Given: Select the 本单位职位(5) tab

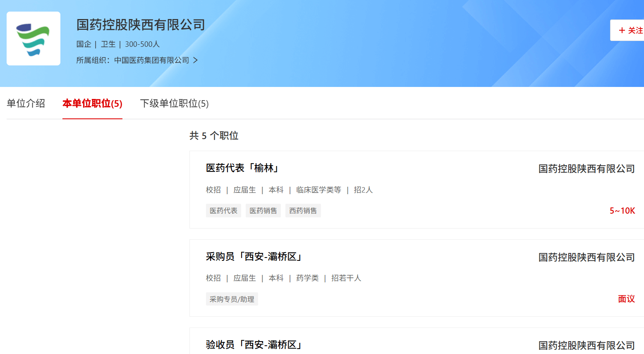Looking at the screenshot, I should click(x=92, y=104).
